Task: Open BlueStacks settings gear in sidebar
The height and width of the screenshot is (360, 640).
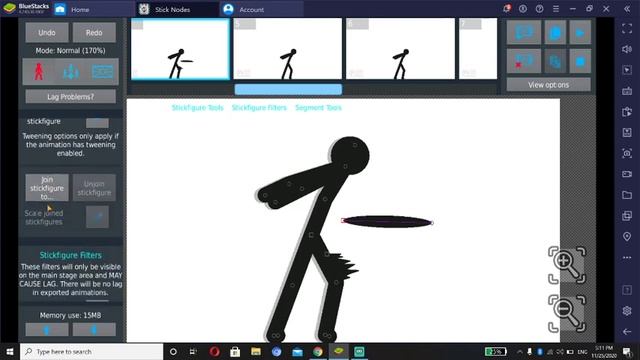Action: tap(627, 311)
